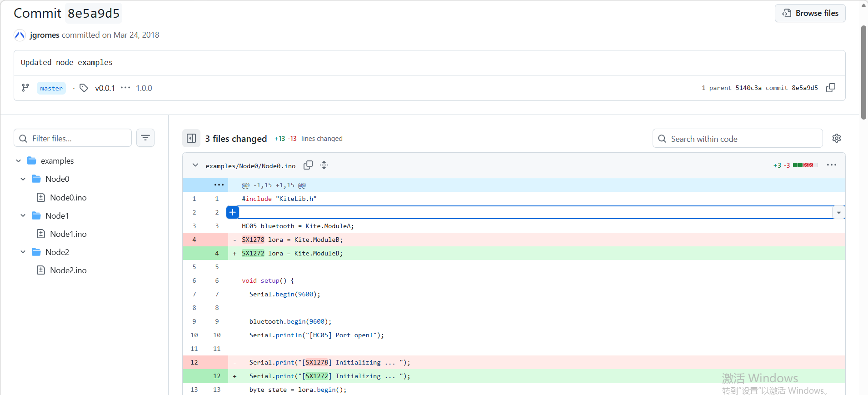Image resolution: width=868 pixels, height=395 pixels.
Task: Click the diffstat +3 -3 squares
Action: pos(805,165)
